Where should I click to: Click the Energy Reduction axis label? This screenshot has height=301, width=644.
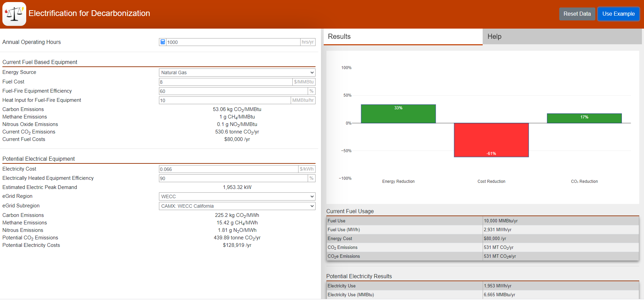pyautogui.click(x=398, y=181)
